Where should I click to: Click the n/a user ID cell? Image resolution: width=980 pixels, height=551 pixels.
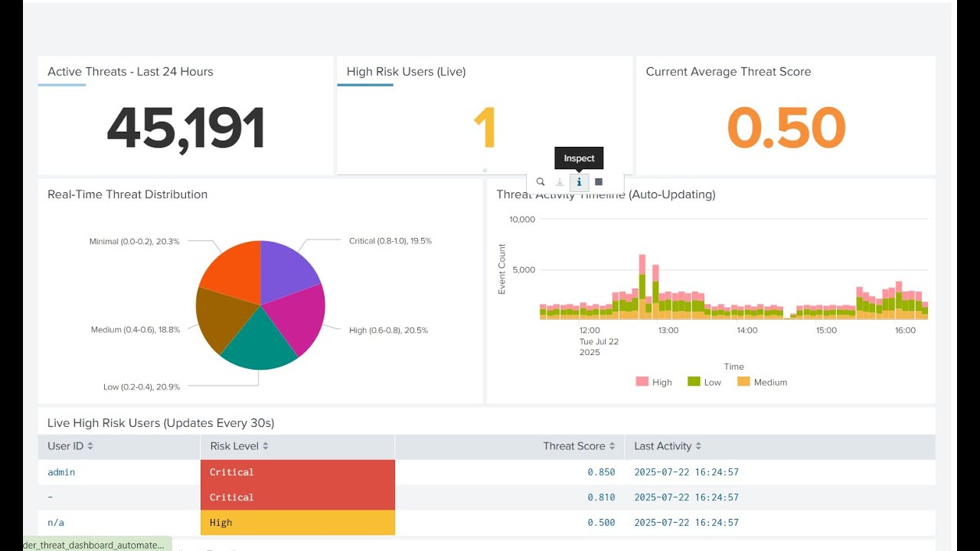coord(55,523)
